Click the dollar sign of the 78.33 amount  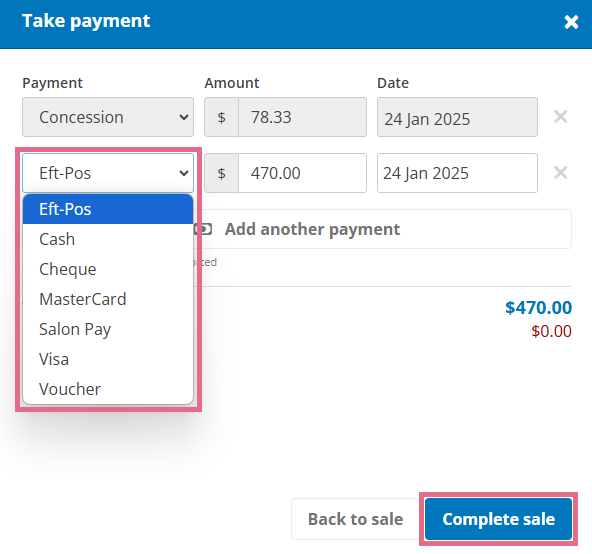pyautogui.click(x=221, y=117)
